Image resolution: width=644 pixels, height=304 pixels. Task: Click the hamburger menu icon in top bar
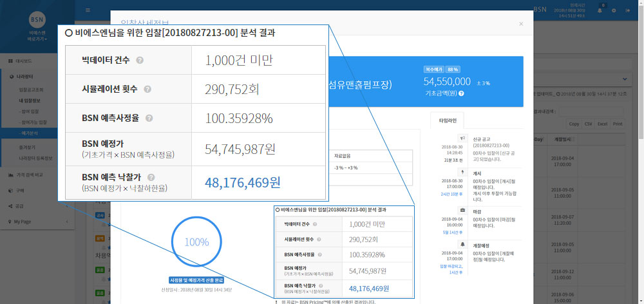pos(88,11)
